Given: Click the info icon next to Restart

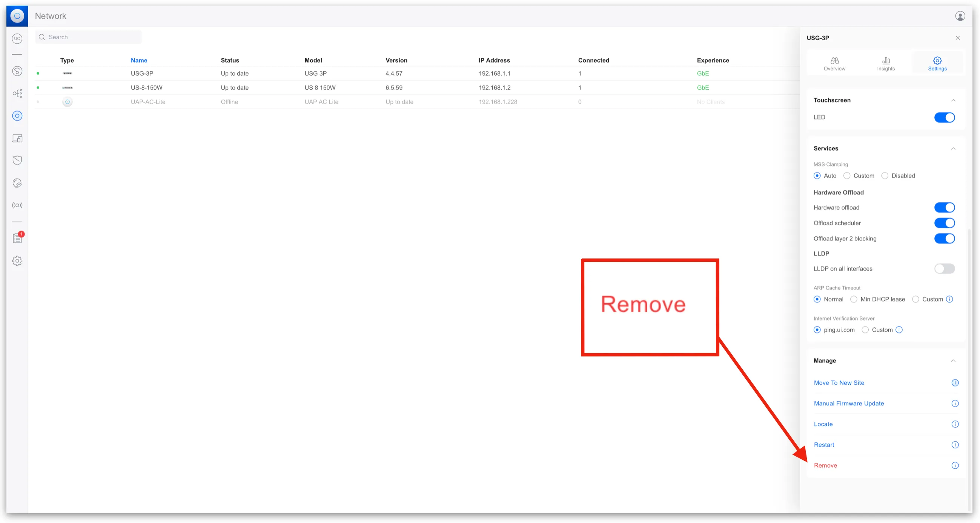Looking at the screenshot, I should tap(954, 445).
